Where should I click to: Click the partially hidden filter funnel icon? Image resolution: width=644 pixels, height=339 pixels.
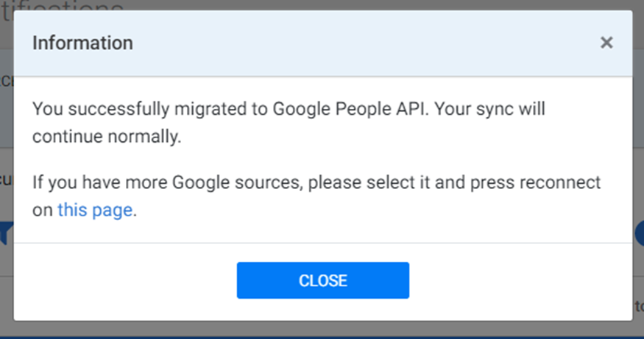[x=6, y=232]
